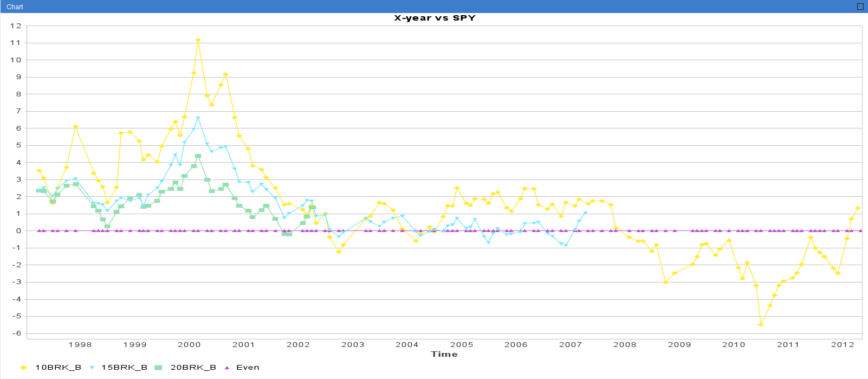This screenshot has width=868, height=379.
Task: Click the 2010 x-axis tick label
Action: 734,344
